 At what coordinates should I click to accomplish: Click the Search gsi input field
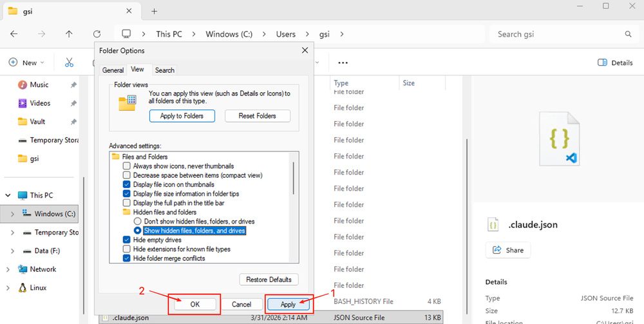pyautogui.click(x=554, y=34)
